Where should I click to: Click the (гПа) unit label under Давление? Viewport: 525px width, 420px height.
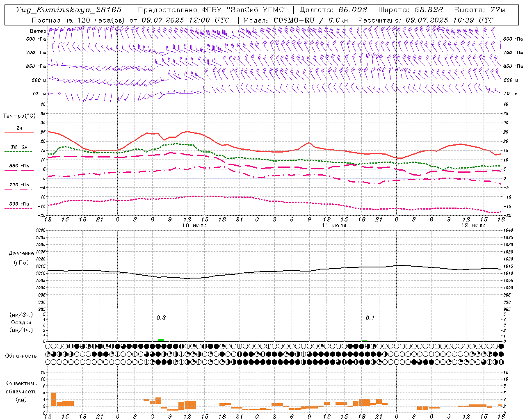21,263
